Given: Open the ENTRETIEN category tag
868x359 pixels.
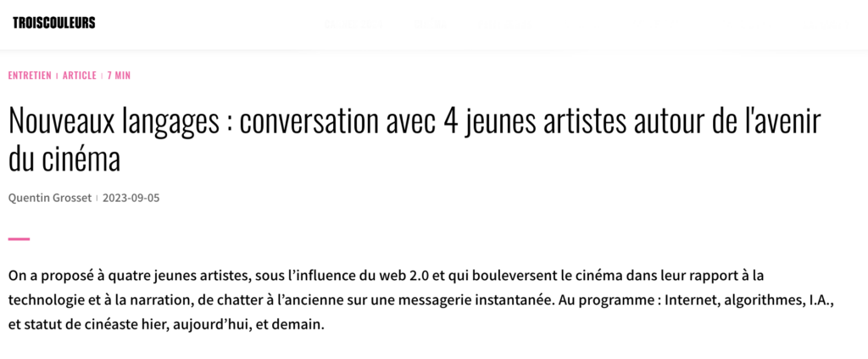Looking at the screenshot, I should (30, 76).
